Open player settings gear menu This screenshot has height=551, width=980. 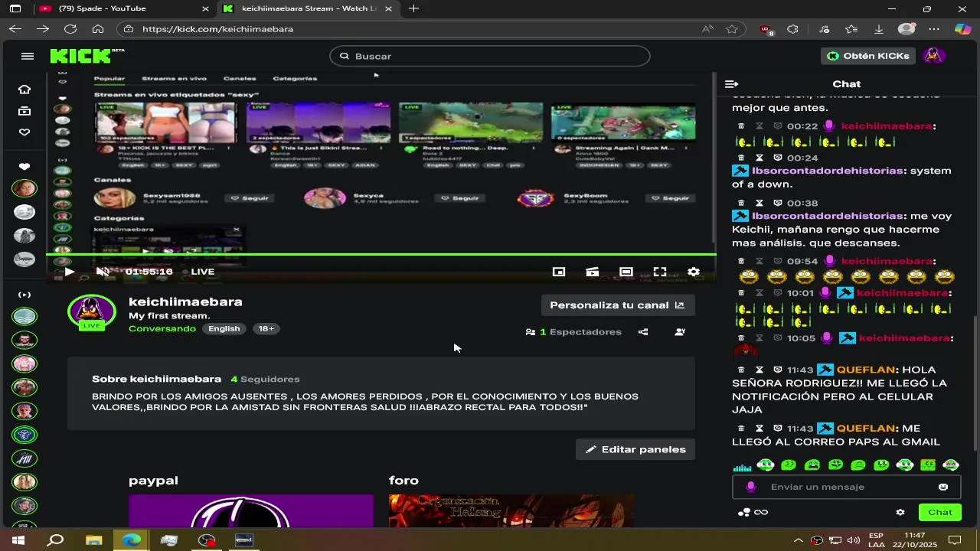(694, 272)
